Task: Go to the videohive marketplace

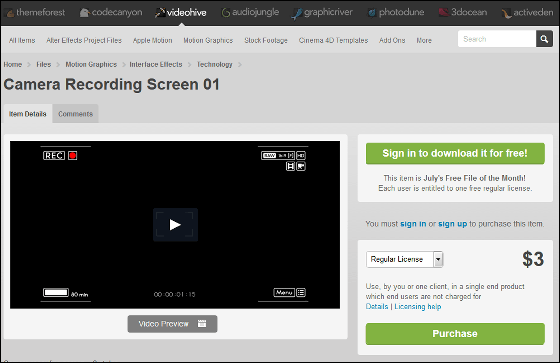Action: coord(181,13)
